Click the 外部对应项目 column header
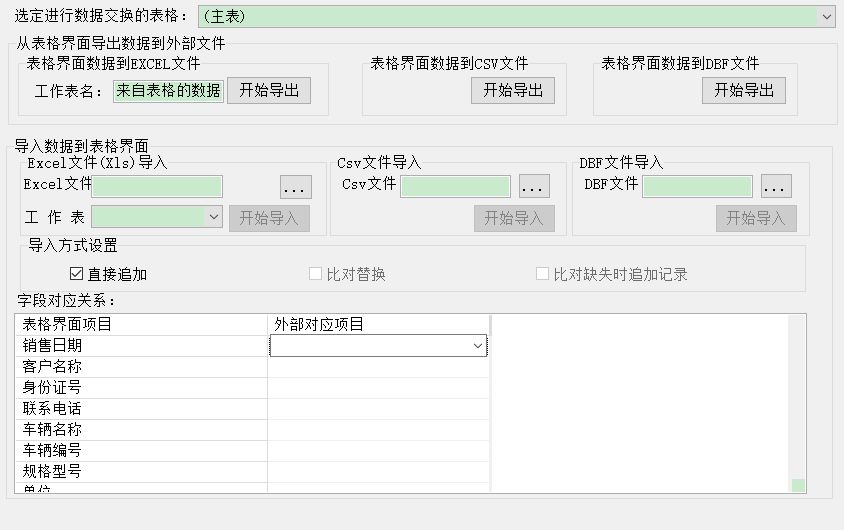This screenshot has height=530, width=844. [378, 325]
